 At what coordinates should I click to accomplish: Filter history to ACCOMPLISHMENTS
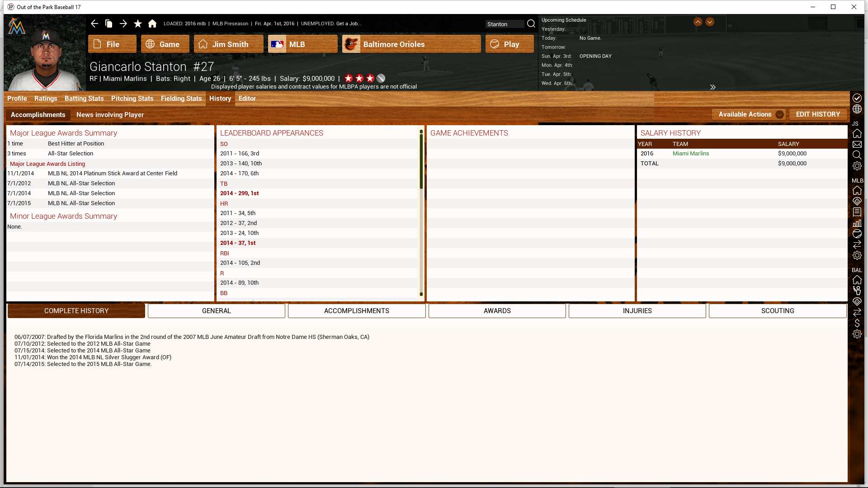point(357,311)
